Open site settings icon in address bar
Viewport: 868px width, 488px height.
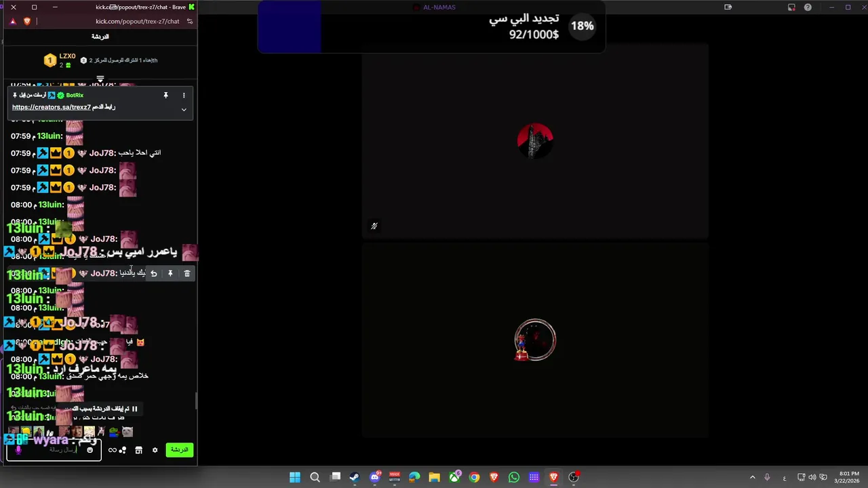point(190,21)
